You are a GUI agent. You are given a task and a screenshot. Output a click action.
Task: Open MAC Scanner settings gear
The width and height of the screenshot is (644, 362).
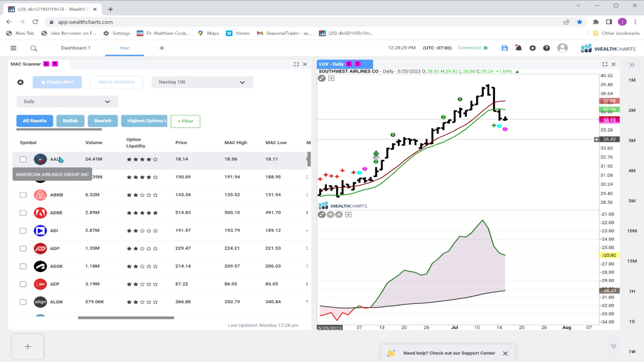pyautogui.click(x=20, y=82)
